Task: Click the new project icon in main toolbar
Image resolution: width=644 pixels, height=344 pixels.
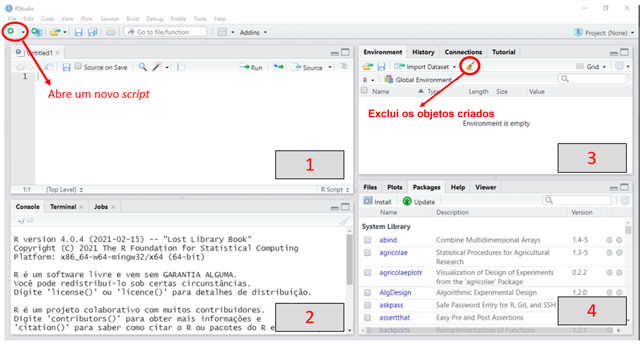Action: (x=37, y=32)
